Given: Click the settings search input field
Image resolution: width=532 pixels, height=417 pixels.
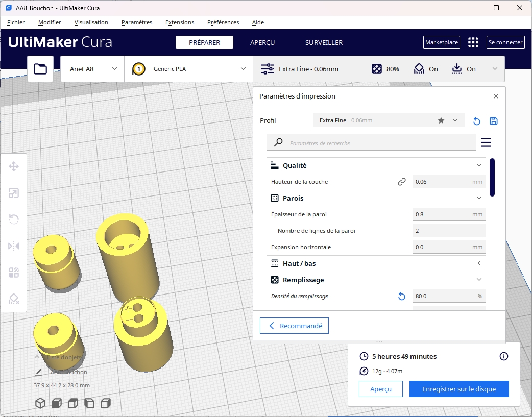Looking at the screenshot, I should point(381,143).
